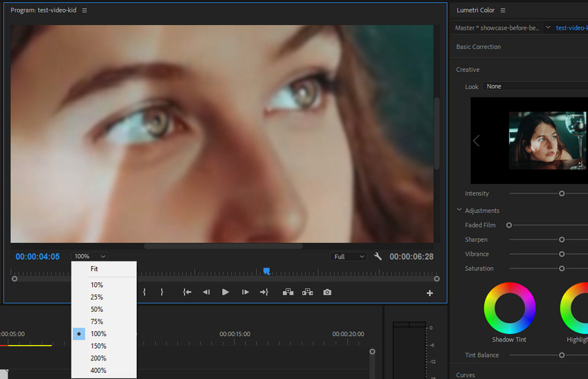Open the Look dropdown set to None
Image resolution: width=588 pixels, height=379 pixels.
pos(534,86)
